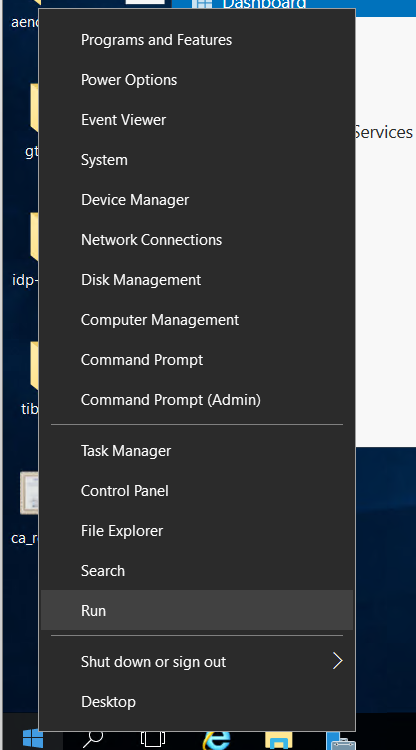This screenshot has height=750, width=416.
Task: Open Power Options
Action: [197, 80]
